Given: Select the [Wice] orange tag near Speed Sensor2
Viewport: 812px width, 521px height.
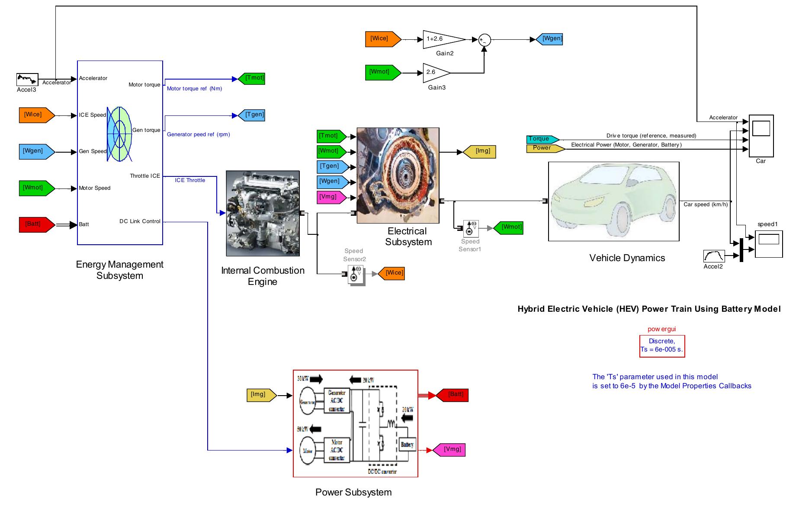Looking at the screenshot, I should pos(392,273).
